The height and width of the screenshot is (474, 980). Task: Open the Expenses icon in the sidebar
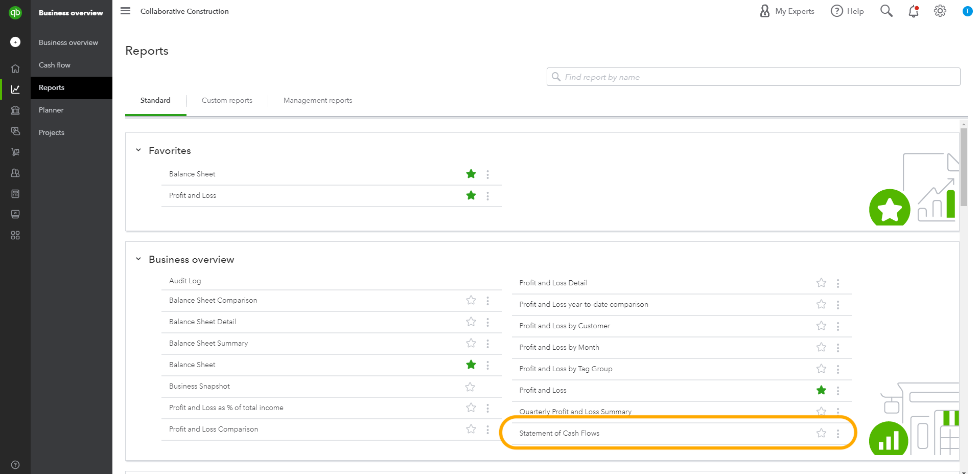click(x=15, y=131)
